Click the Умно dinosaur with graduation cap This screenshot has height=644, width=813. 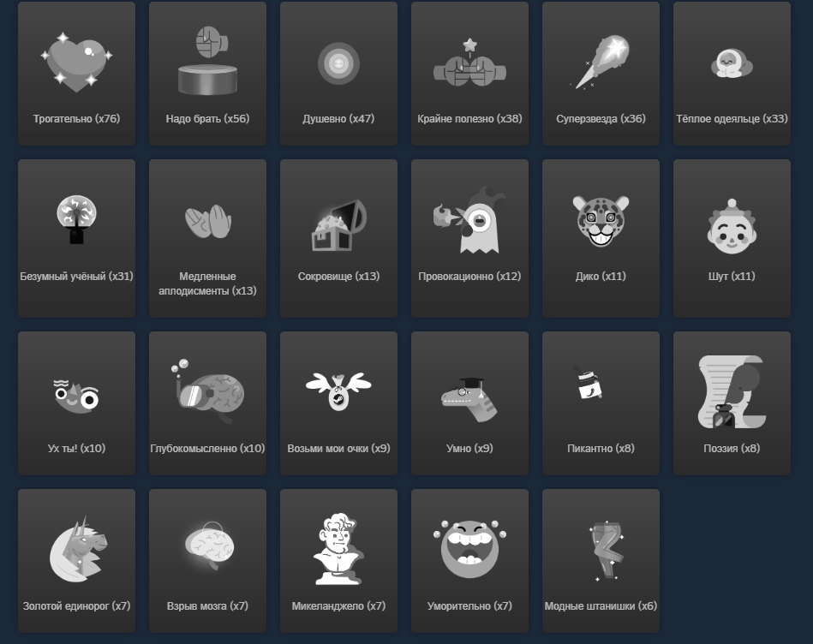(469, 399)
